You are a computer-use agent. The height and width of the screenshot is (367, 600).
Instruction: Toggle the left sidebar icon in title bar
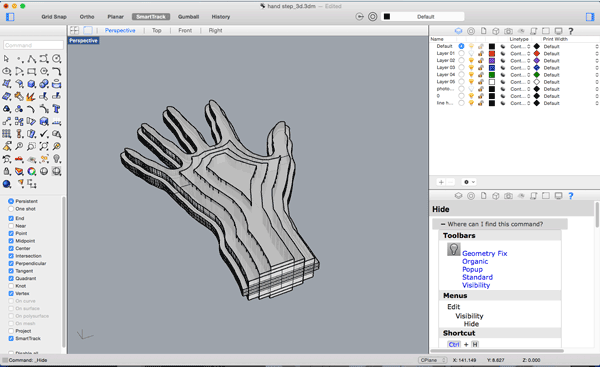click(x=10, y=17)
